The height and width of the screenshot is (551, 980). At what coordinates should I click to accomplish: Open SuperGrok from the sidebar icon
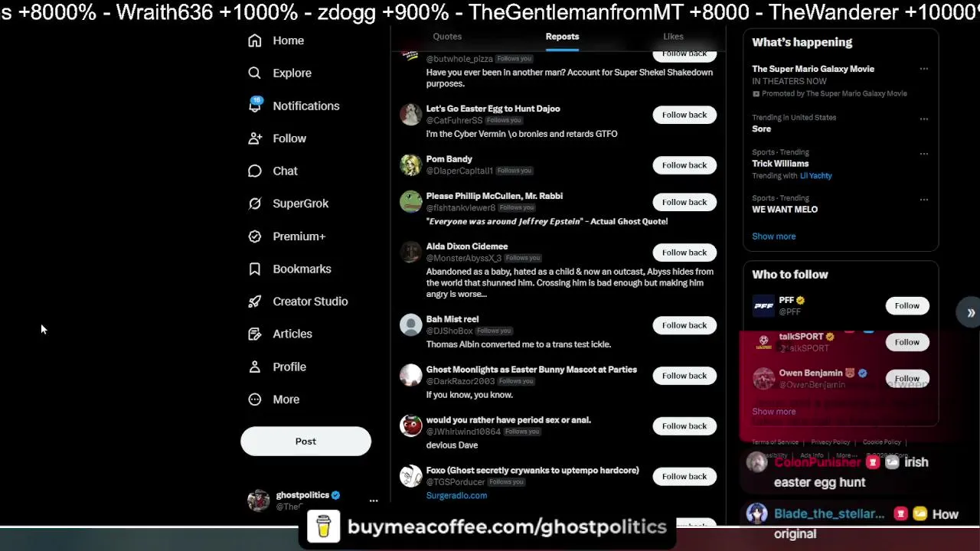tap(255, 204)
